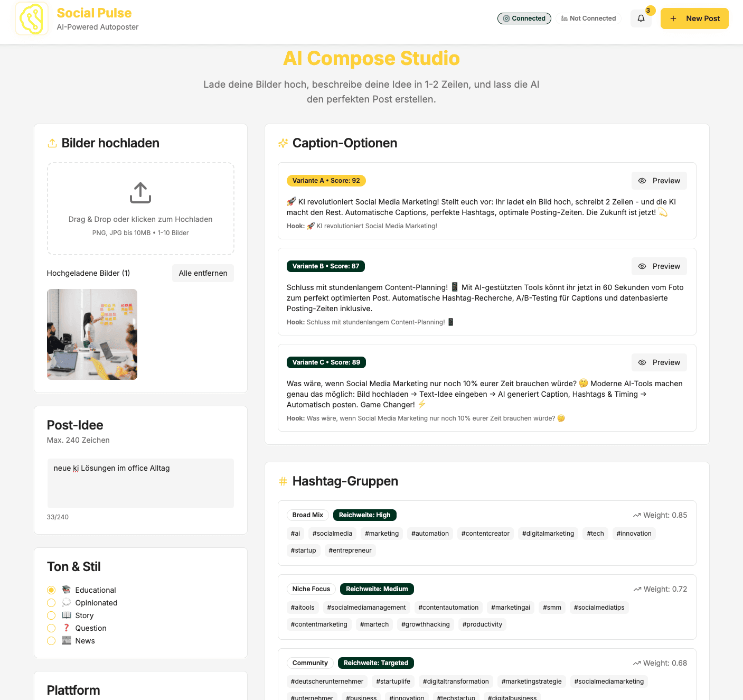Click the Social Pulse logo icon

point(32,18)
